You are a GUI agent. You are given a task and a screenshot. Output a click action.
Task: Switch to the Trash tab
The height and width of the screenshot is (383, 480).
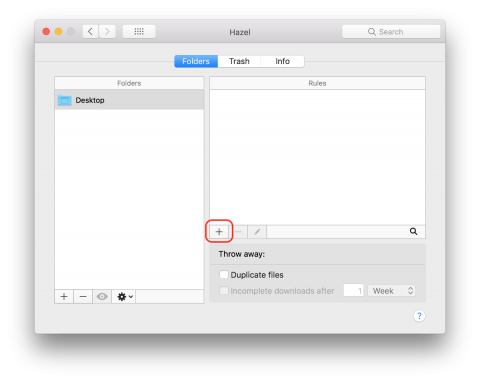(239, 61)
